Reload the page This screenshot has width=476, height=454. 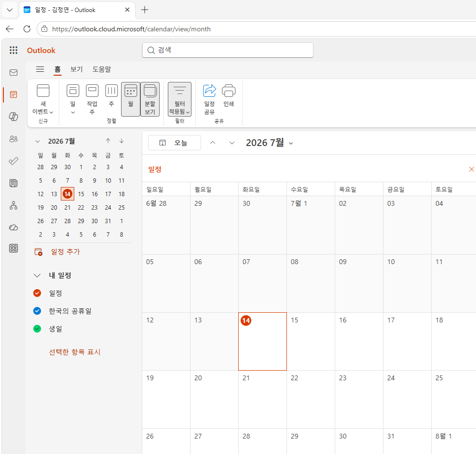tap(27, 29)
